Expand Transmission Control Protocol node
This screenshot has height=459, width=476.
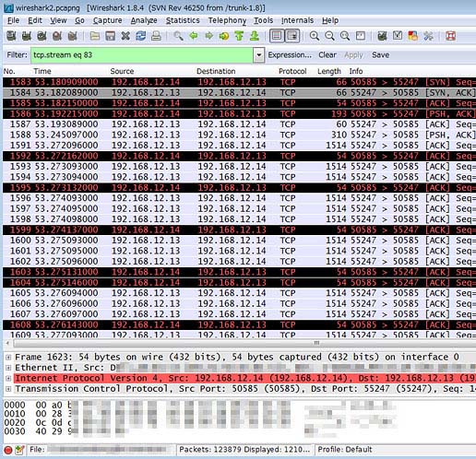(8, 389)
